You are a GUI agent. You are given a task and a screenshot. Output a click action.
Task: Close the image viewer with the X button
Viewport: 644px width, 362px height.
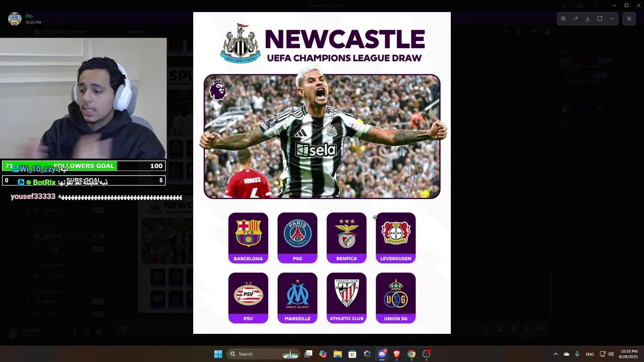pos(629,19)
